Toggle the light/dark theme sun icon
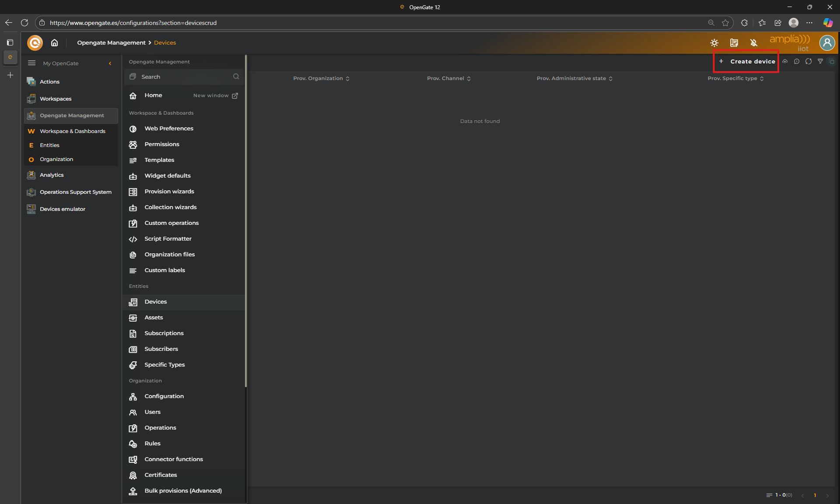 [x=714, y=43]
